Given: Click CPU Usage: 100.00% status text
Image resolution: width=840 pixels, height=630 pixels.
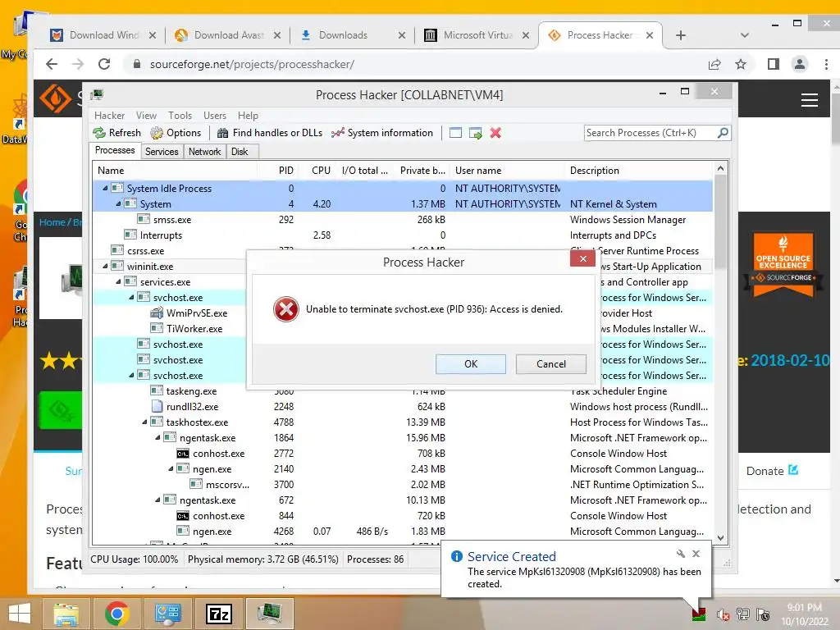Looking at the screenshot, I should pos(134,559).
